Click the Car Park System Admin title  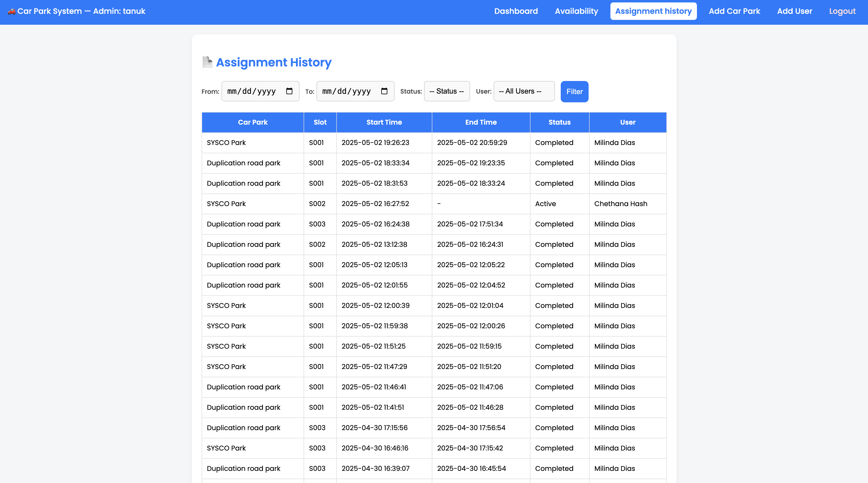click(81, 11)
